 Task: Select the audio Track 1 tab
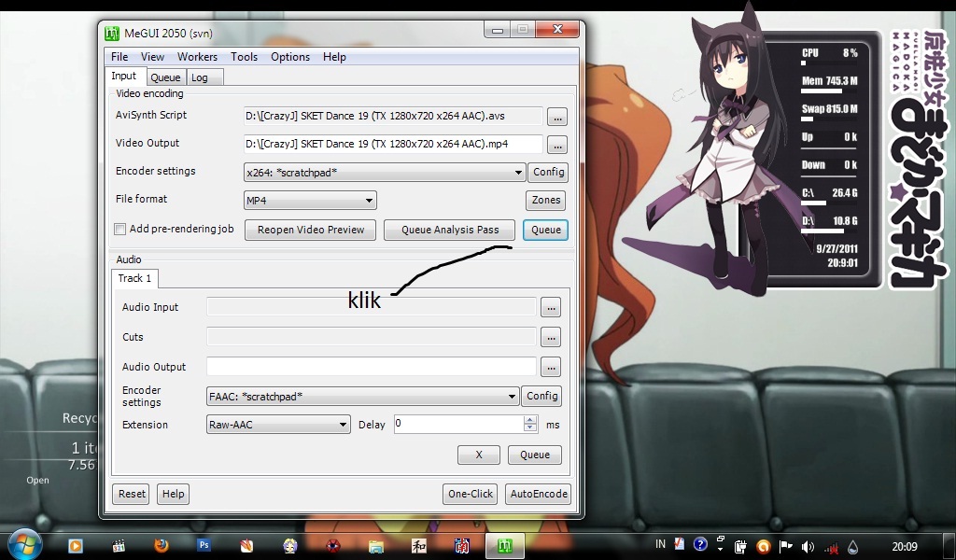point(134,278)
